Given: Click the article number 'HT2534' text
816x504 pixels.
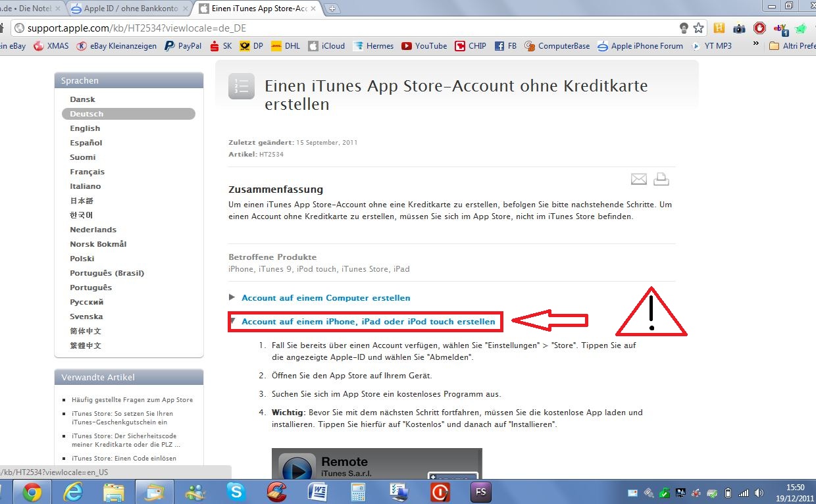Looking at the screenshot, I should 271,154.
